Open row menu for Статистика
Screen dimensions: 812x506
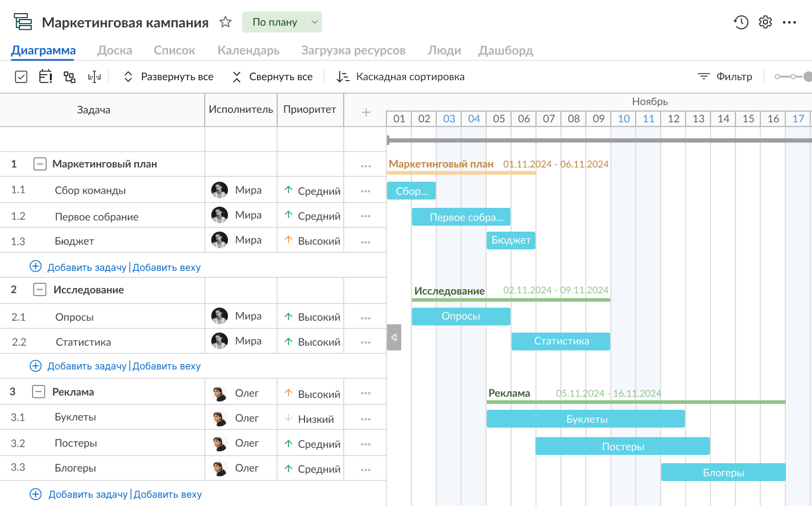pos(366,343)
